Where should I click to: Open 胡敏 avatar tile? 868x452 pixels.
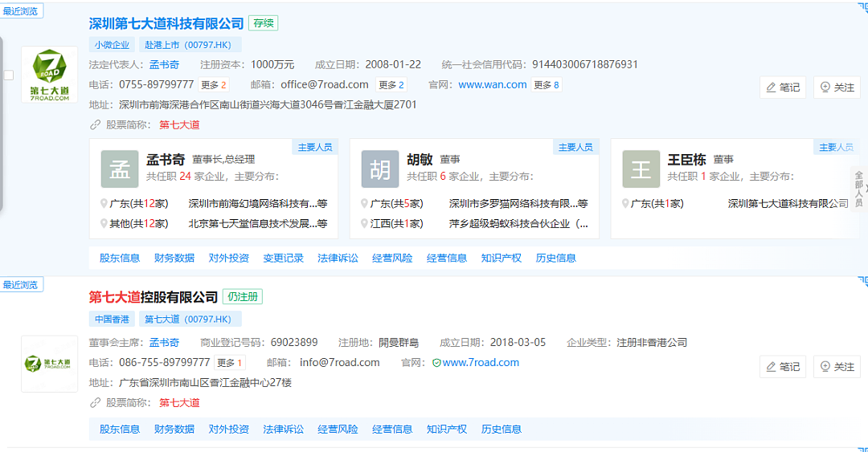(x=379, y=169)
